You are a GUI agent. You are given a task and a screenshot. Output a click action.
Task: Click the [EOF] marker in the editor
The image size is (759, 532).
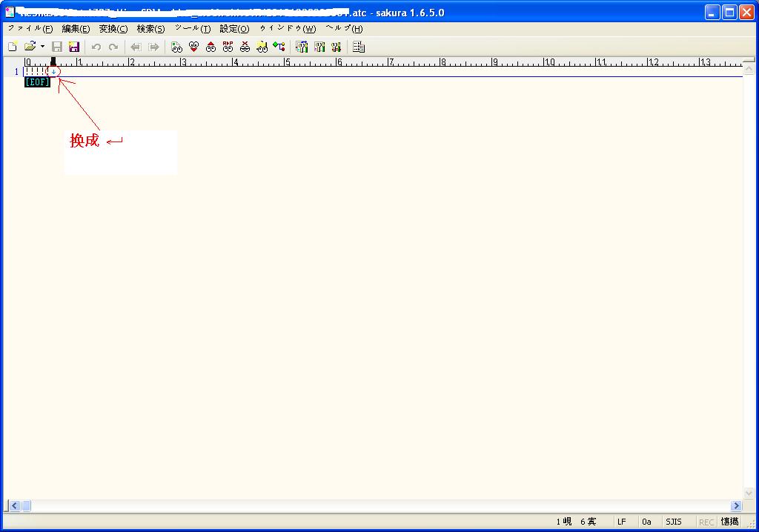(x=37, y=82)
